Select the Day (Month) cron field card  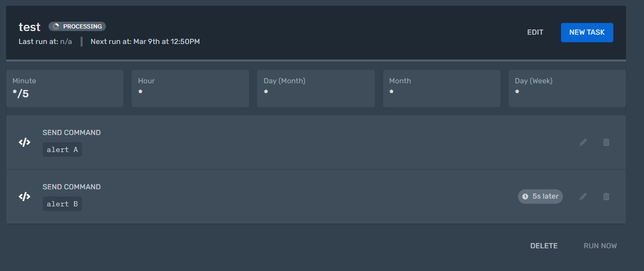point(316,88)
